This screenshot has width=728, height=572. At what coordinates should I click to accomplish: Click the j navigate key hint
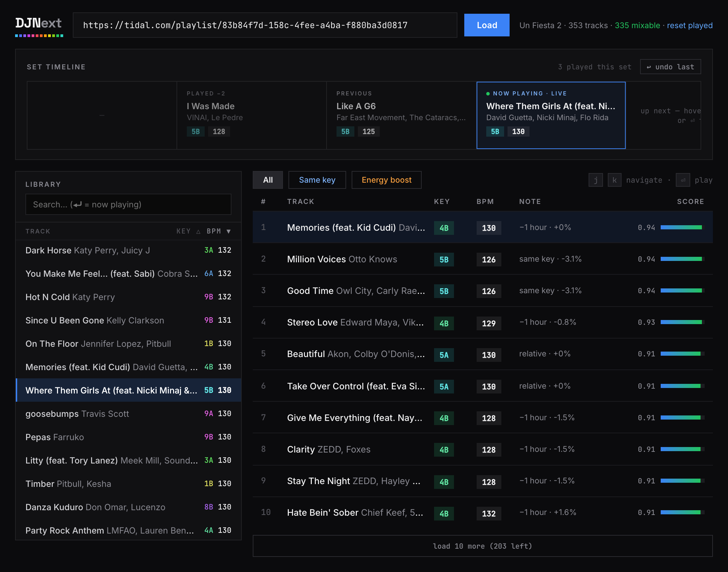click(x=595, y=180)
